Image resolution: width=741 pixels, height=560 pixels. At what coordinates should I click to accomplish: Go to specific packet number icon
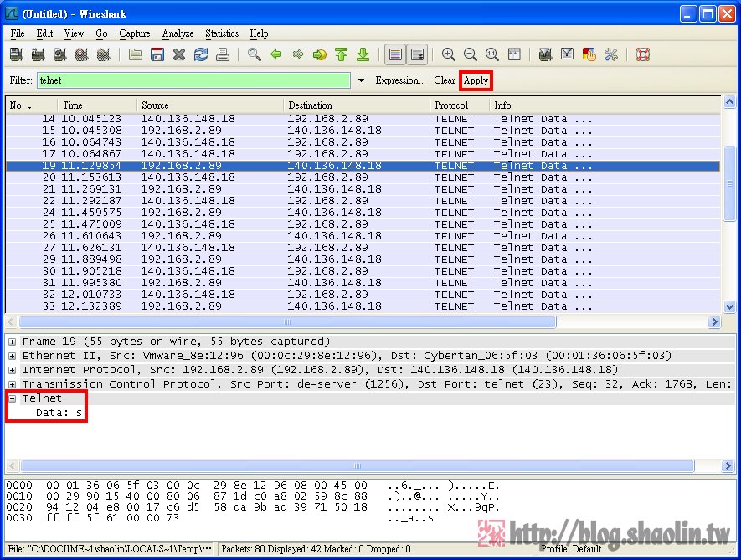tap(320, 54)
